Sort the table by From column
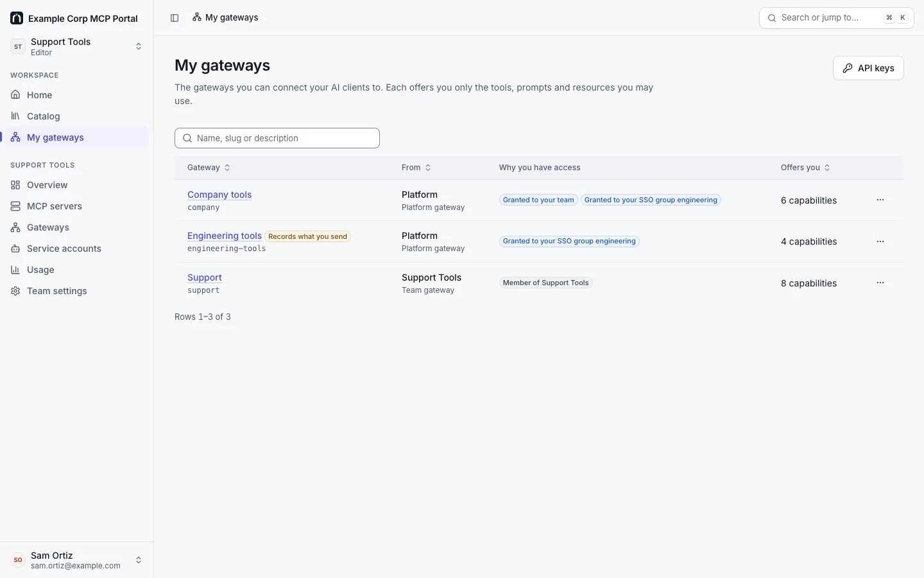The width and height of the screenshot is (924, 578). point(416,168)
